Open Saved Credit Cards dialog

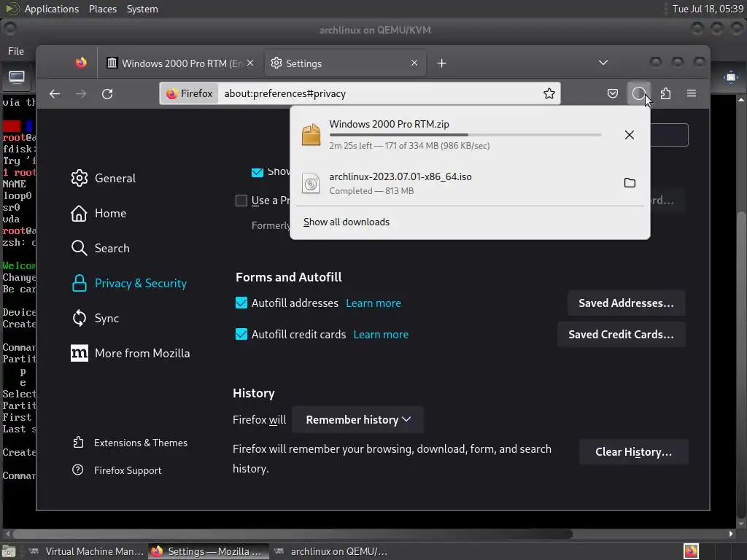pos(622,334)
